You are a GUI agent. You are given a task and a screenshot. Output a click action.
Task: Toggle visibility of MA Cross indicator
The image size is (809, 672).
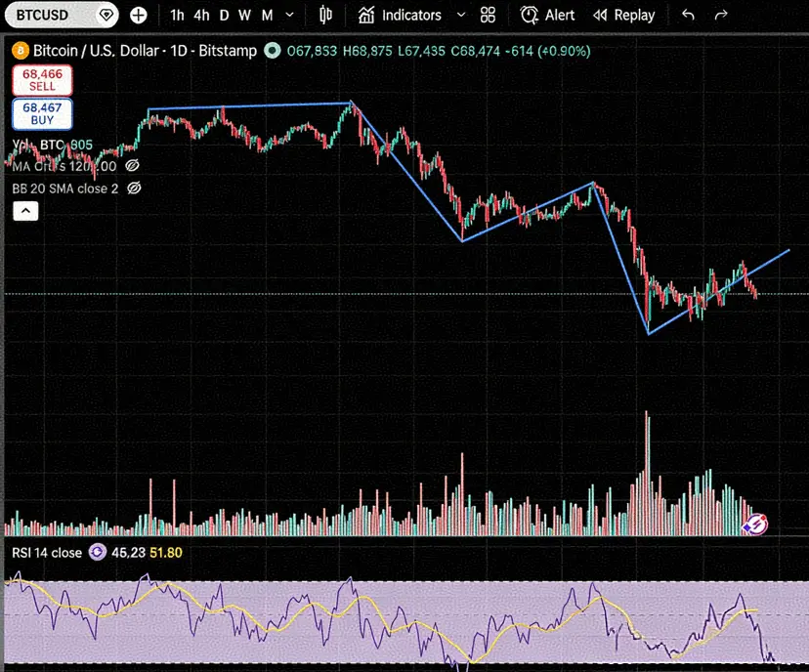click(134, 166)
